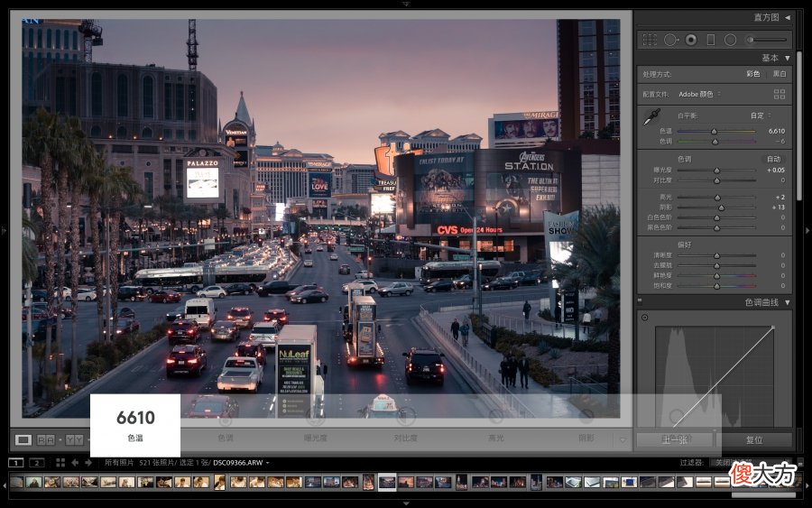Open the 白平衡 自定 preset dropdown
Image resolution: width=812 pixels, height=508 pixels.
tap(761, 115)
